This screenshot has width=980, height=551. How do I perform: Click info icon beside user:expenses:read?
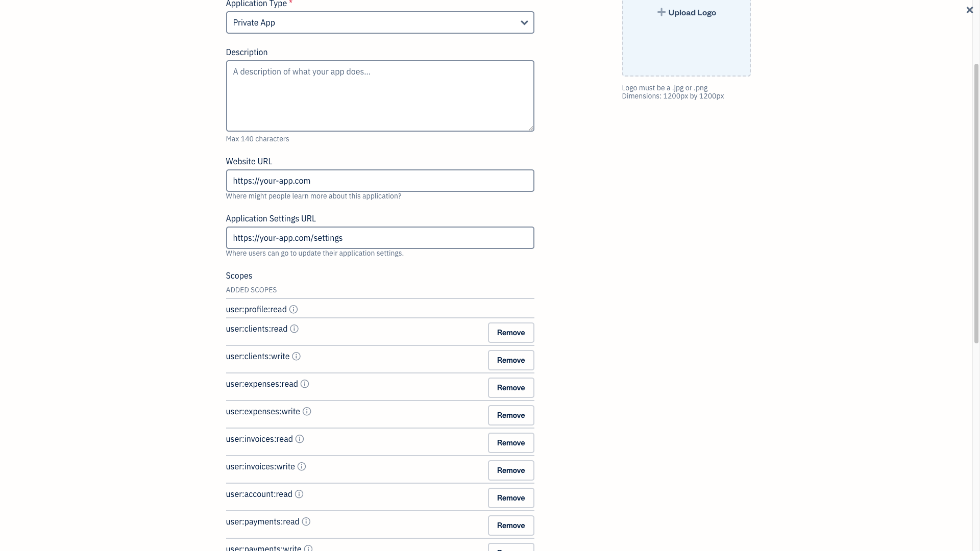pyautogui.click(x=305, y=384)
